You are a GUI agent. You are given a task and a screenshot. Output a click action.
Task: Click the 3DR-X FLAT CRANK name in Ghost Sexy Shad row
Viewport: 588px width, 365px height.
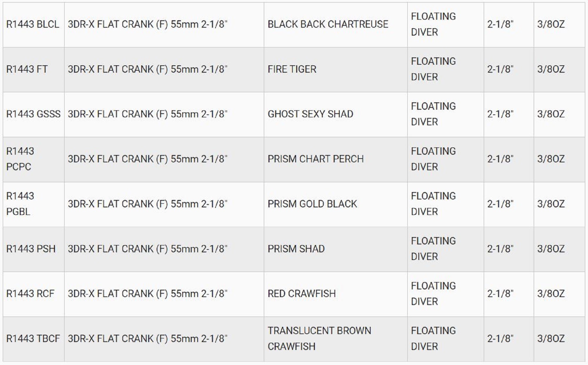148,114
